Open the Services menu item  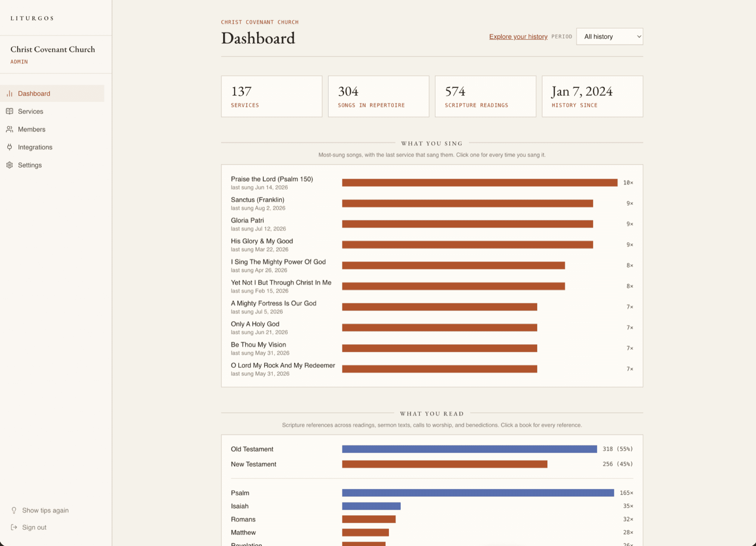[52, 111]
